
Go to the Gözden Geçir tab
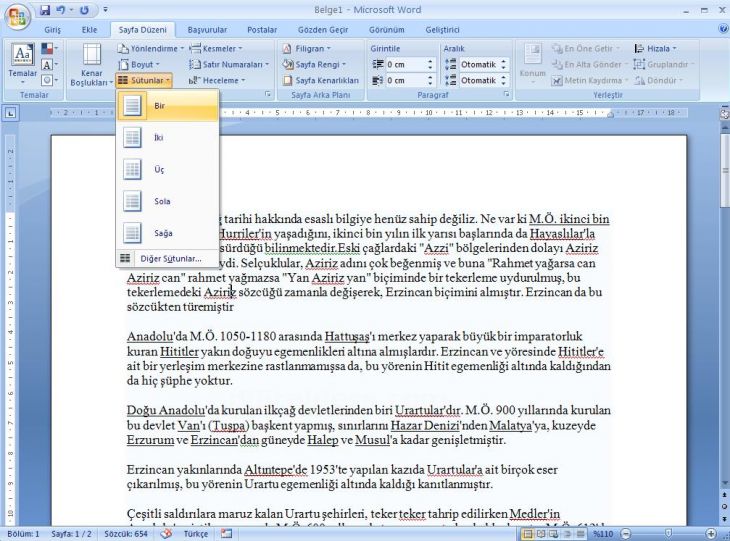point(323,30)
